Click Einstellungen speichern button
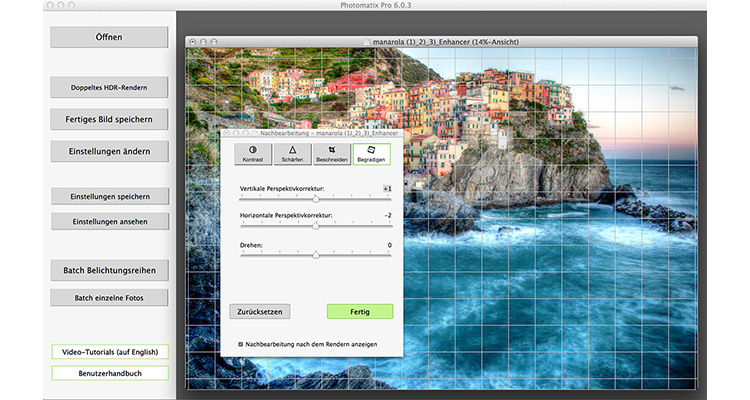The height and width of the screenshot is (400, 750). [x=110, y=196]
